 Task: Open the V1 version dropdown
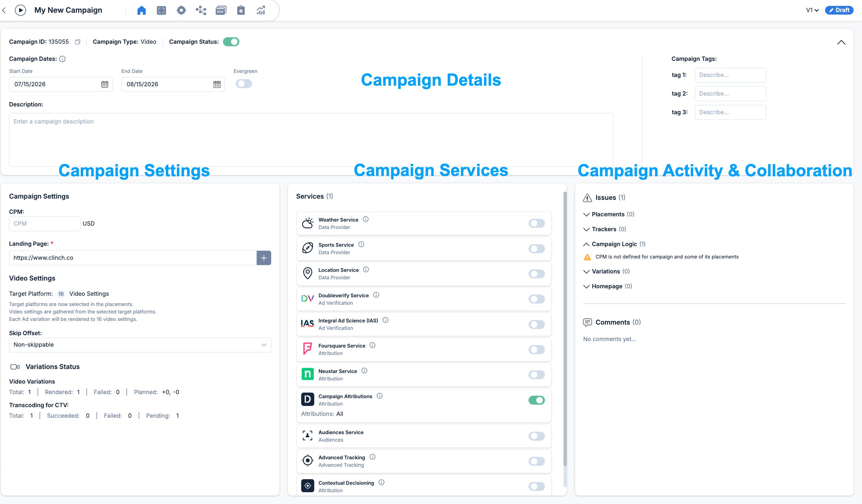812,10
